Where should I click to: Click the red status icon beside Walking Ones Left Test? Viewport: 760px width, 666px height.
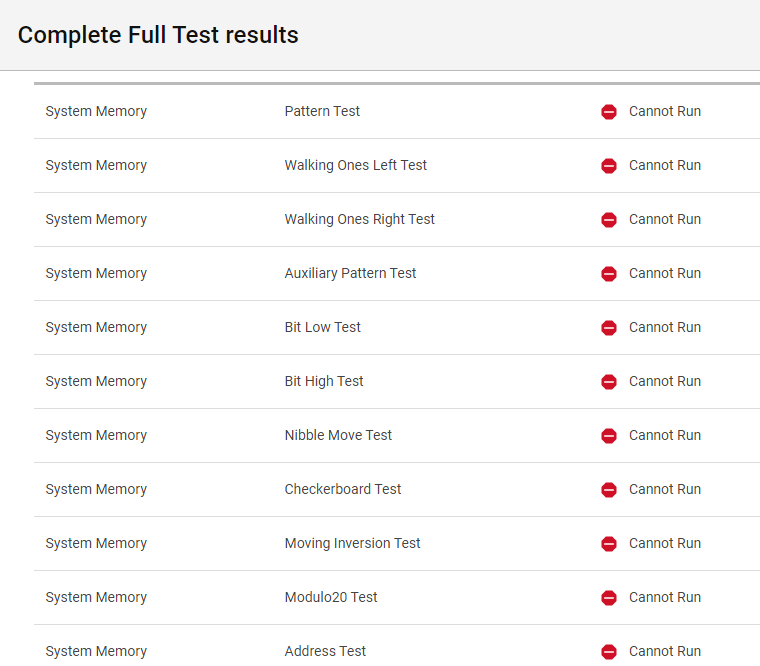pos(609,166)
